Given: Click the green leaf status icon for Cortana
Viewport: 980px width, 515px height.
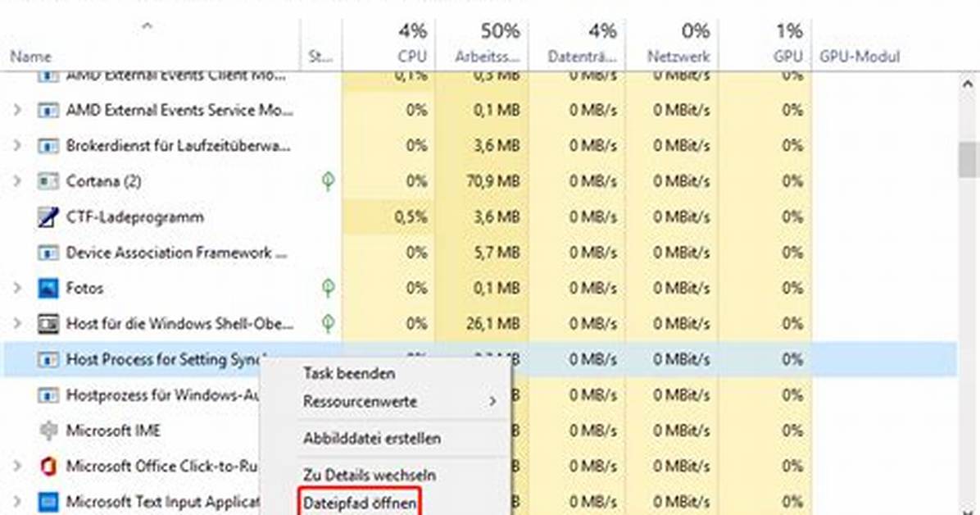Looking at the screenshot, I should click(x=328, y=181).
